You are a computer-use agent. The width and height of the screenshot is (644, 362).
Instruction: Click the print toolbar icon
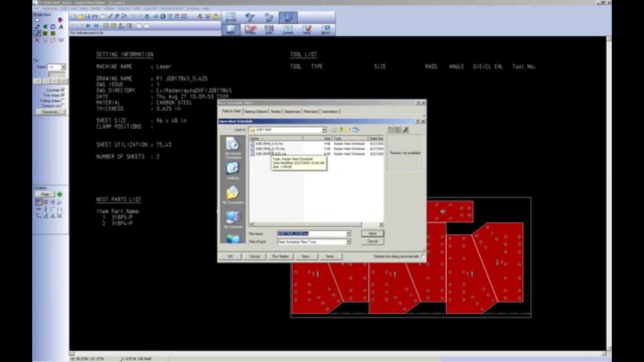[95, 17]
